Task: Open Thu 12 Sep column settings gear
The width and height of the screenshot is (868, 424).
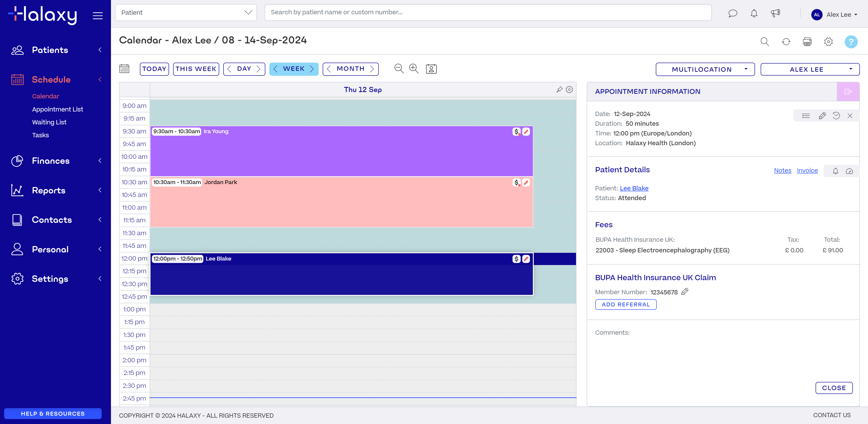Action: point(569,89)
